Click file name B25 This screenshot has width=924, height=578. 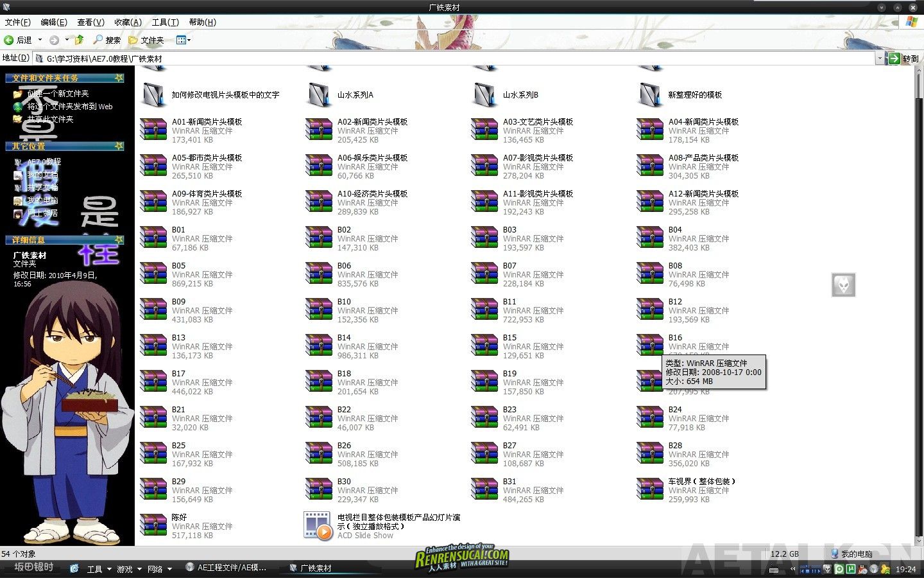[x=178, y=445]
